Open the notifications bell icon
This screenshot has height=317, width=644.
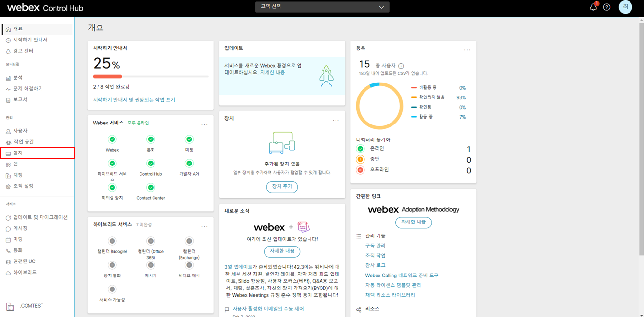click(593, 7)
